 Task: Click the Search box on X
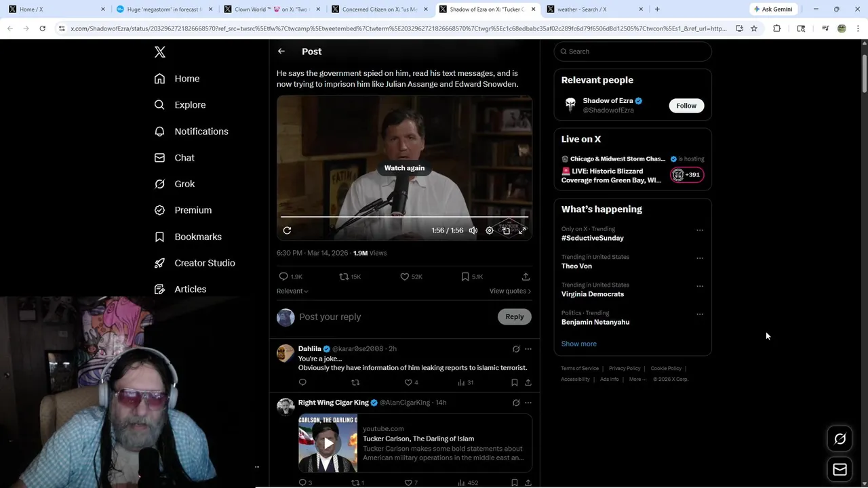click(x=633, y=52)
